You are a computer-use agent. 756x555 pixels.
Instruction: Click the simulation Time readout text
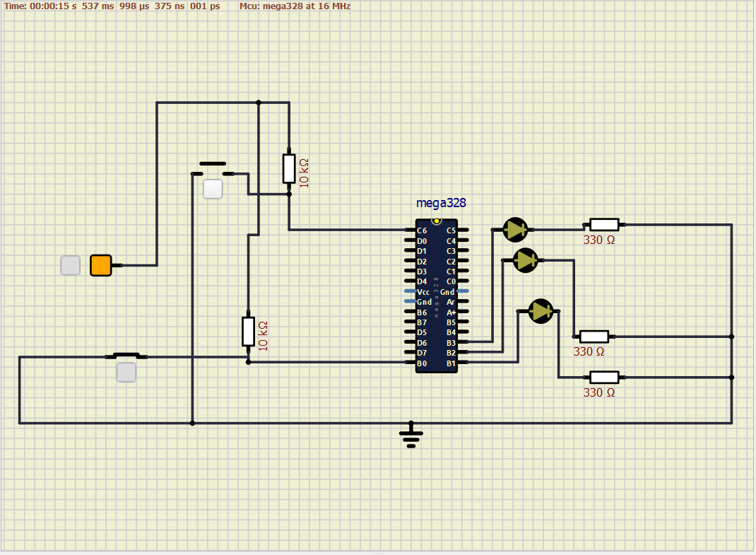pos(112,6)
